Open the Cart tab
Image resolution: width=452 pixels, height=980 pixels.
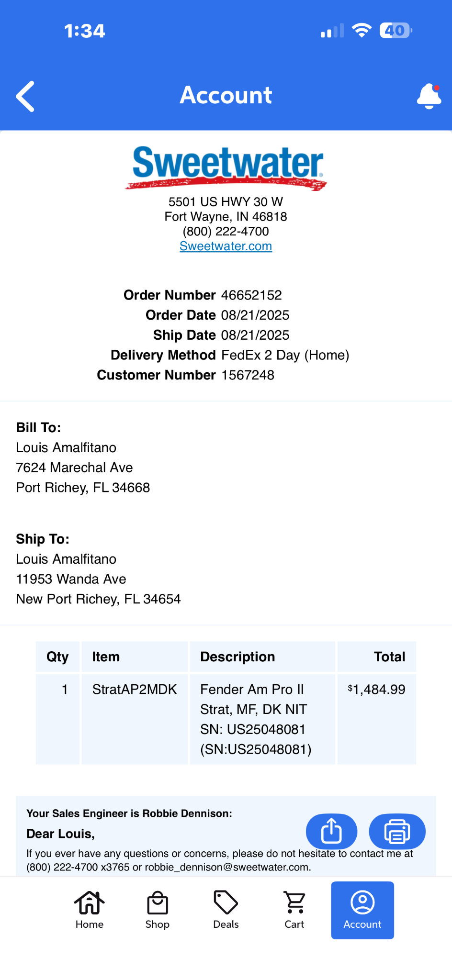(294, 910)
